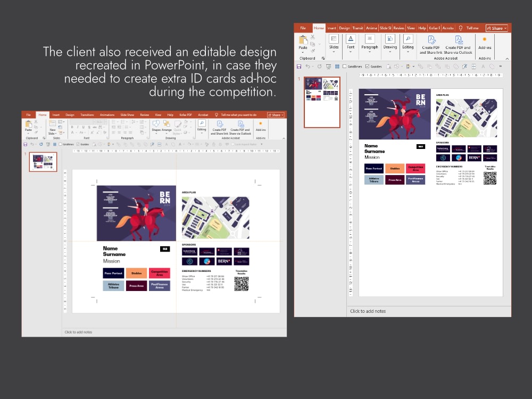Screen dimensions: 532x399
Task: Click New Slide icon in left window
Action: point(53,124)
